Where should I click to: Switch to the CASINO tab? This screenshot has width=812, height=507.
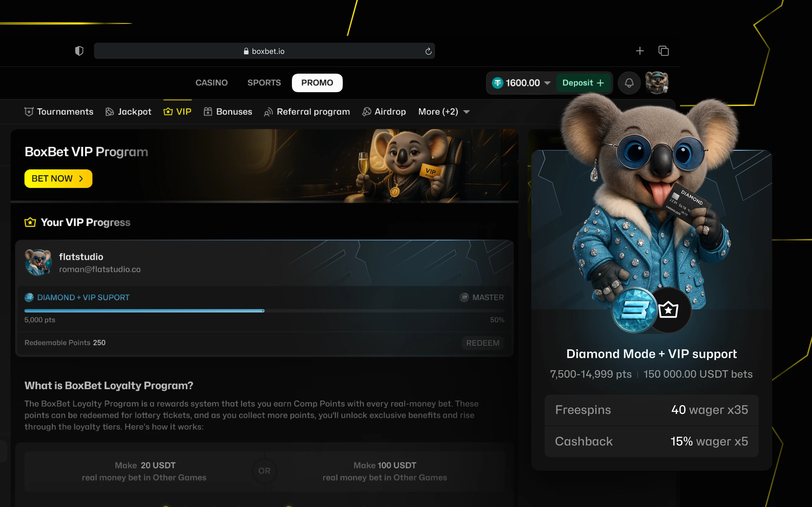coord(211,83)
